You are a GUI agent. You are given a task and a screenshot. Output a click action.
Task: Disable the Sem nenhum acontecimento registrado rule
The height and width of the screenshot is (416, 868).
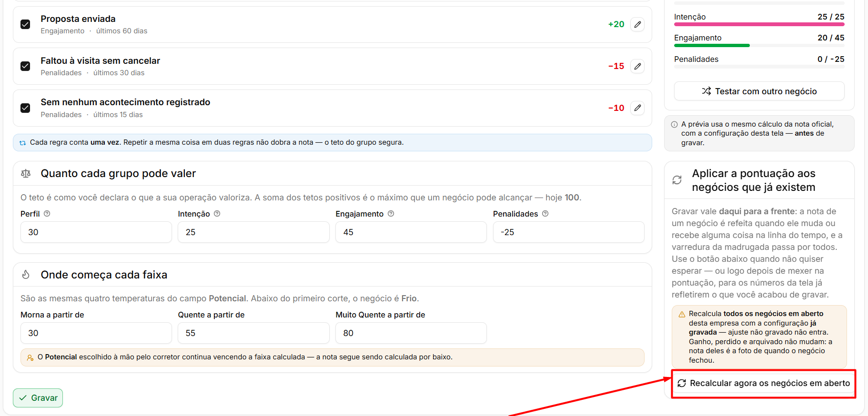pyautogui.click(x=25, y=108)
